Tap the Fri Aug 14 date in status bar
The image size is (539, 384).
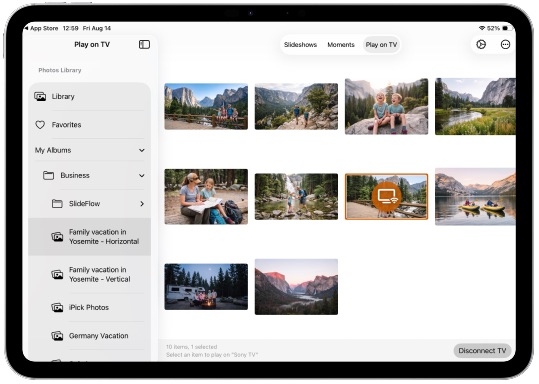(x=97, y=28)
